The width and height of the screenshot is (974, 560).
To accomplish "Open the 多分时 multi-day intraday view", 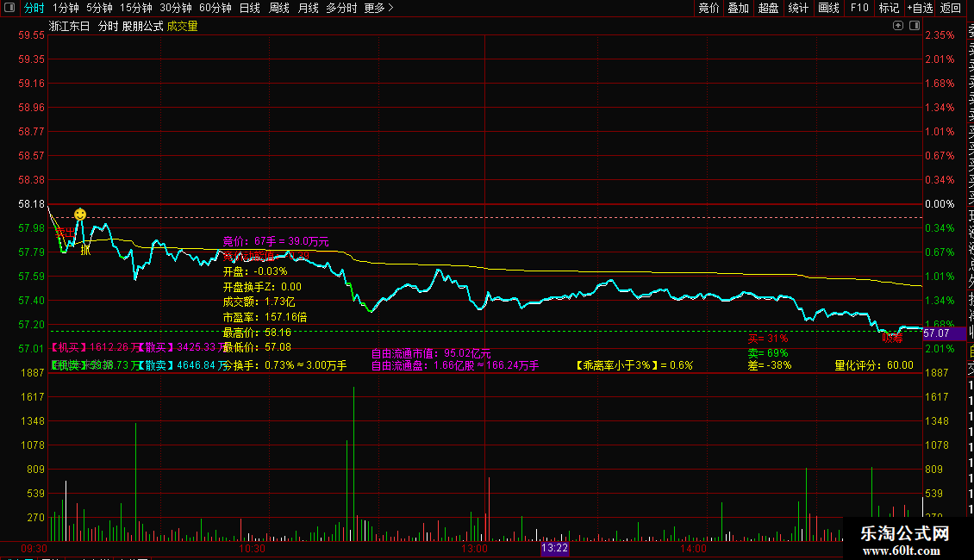I will [341, 8].
